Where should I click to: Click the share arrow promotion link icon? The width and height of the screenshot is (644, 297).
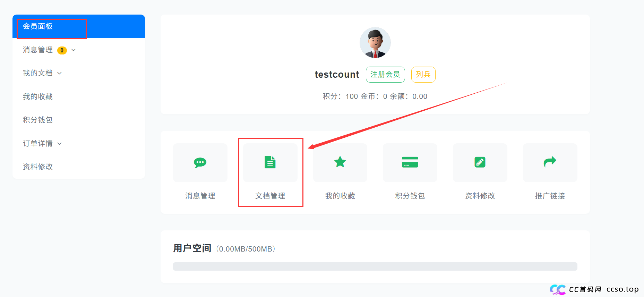point(550,162)
